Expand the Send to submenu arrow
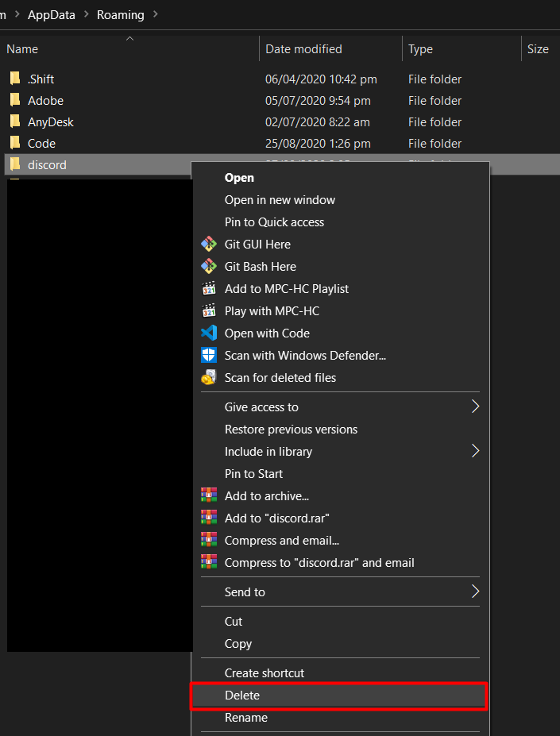The height and width of the screenshot is (736, 560). coord(475,591)
